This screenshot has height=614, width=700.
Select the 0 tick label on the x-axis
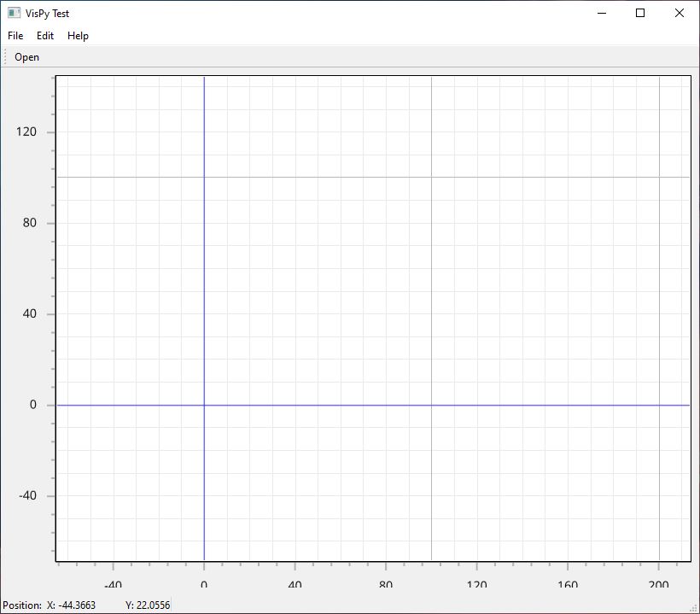204,584
